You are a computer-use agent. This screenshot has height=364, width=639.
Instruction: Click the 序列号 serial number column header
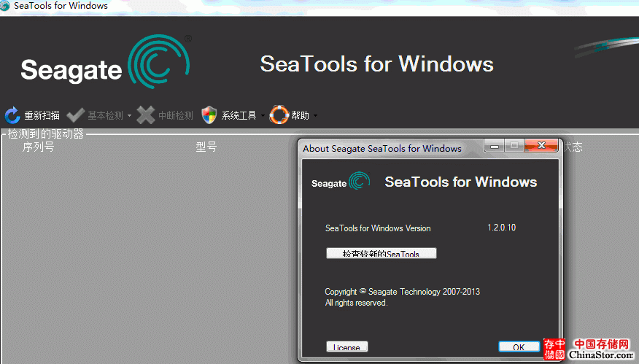click(39, 147)
